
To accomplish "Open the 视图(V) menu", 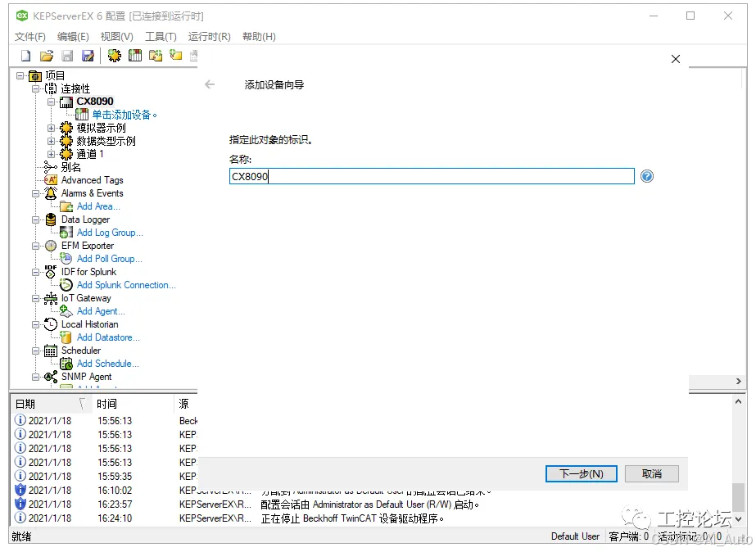I will tap(116, 37).
